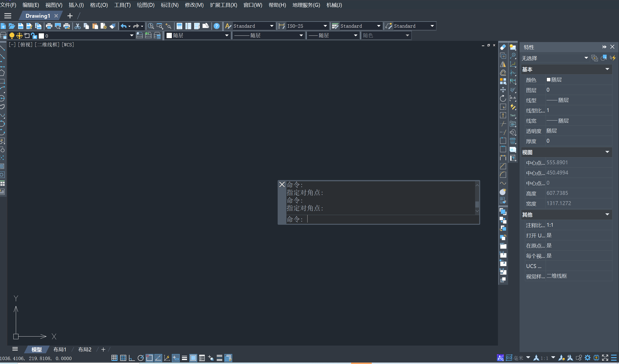Close the command line window

282,185
